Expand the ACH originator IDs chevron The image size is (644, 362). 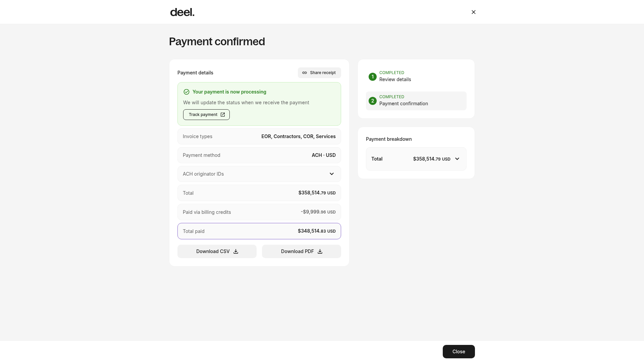point(331,174)
